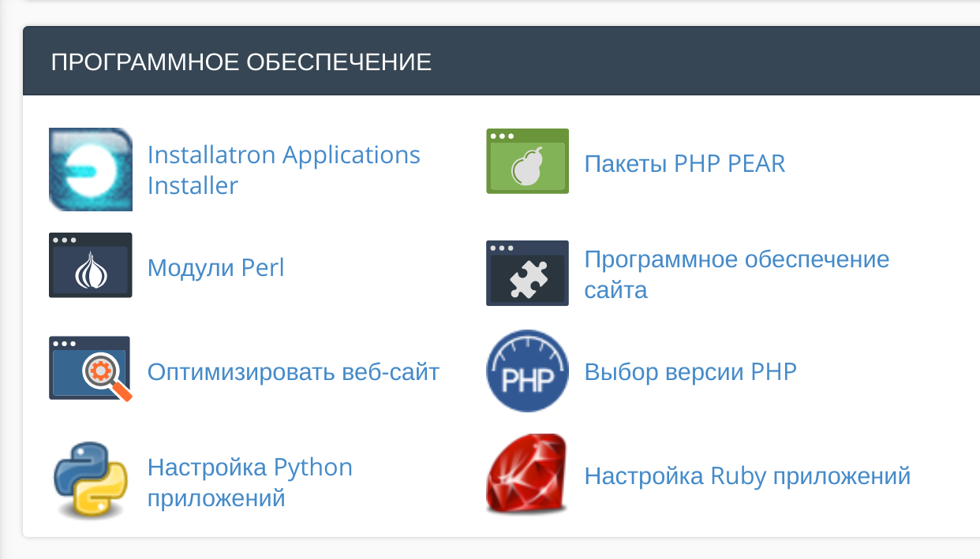980x559 pixels.
Task: Click the green PHP PEAR pear icon
Action: [527, 162]
